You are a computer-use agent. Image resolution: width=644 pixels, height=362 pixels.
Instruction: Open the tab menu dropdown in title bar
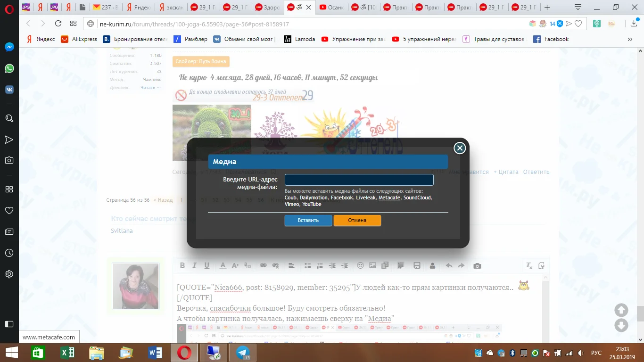pos(578,7)
